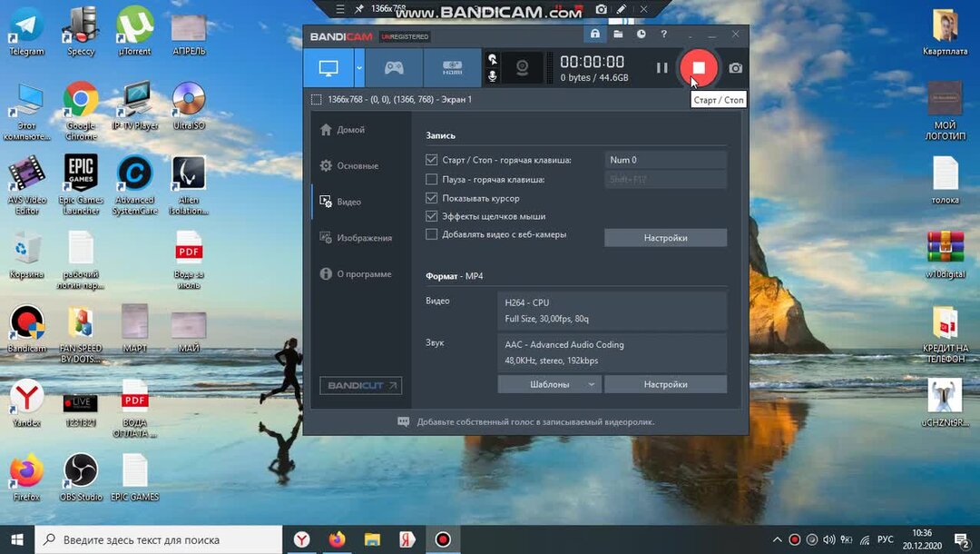Open Windows Start menu

click(17, 539)
